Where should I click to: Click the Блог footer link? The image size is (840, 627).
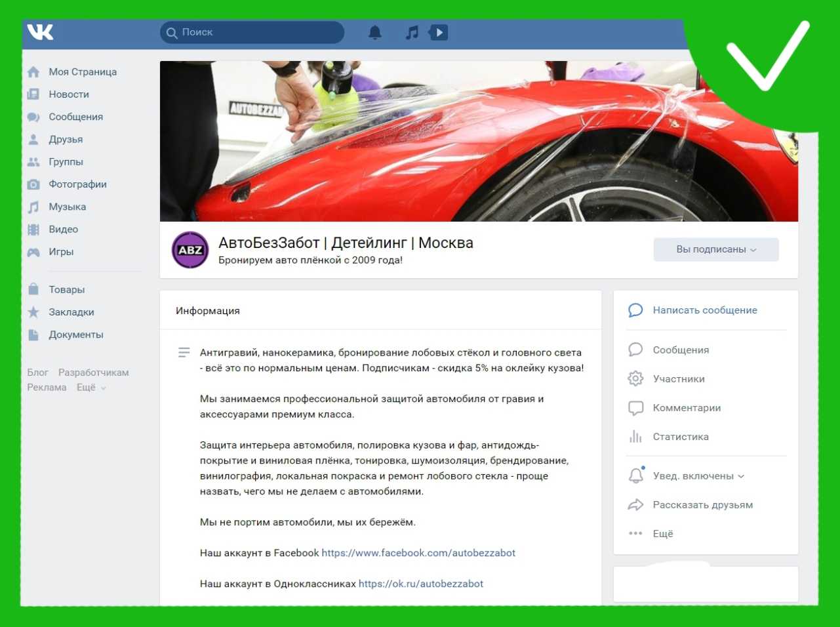[37, 373]
